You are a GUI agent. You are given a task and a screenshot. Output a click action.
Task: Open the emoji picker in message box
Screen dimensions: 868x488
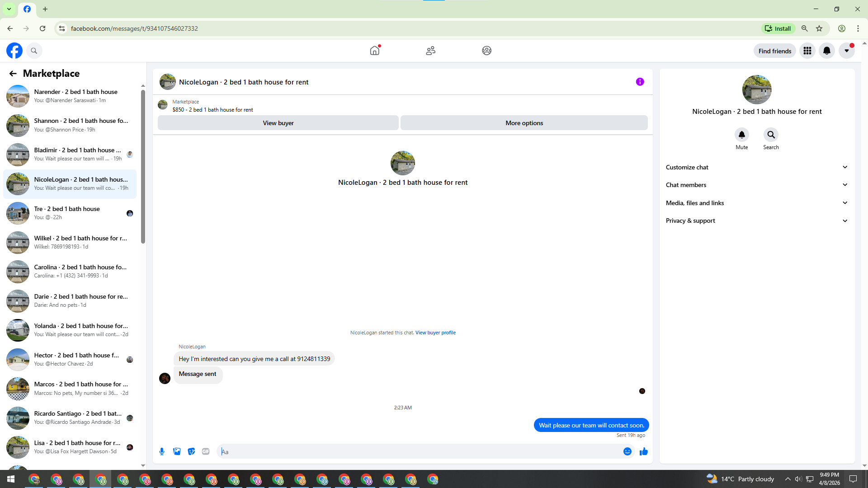coord(627,451)
